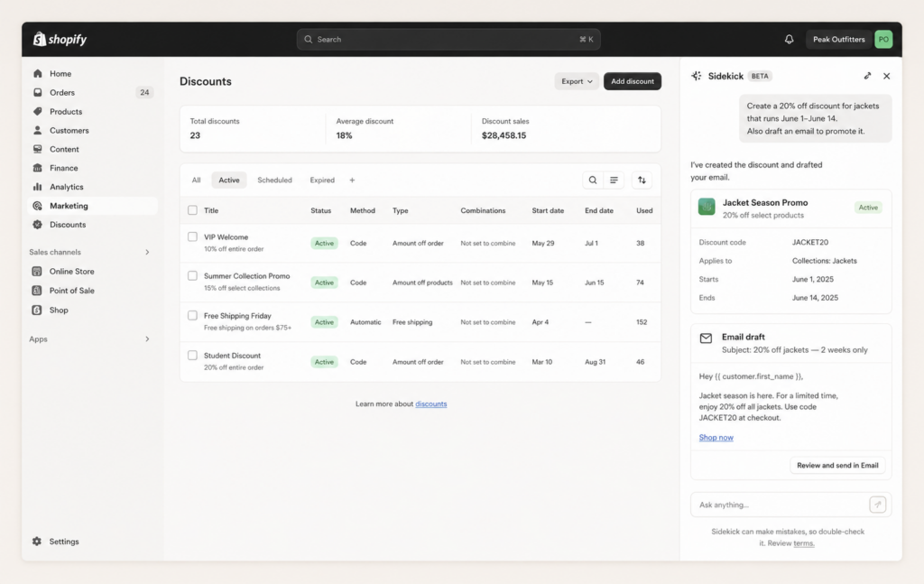Open the Student Discount title
924x584 pixels.
coord(232,356)
